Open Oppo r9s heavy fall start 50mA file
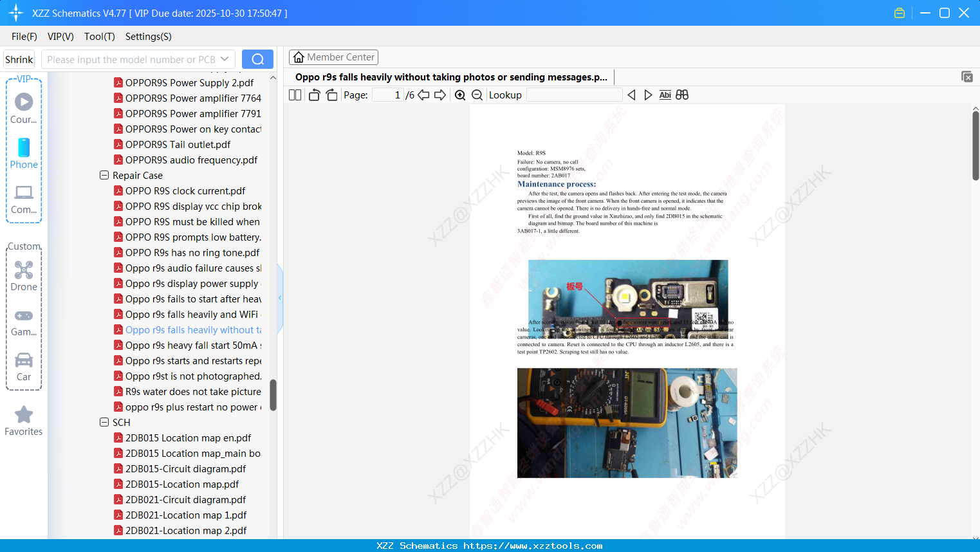This screenshot has width=980, height=552. tap(187, 345)
